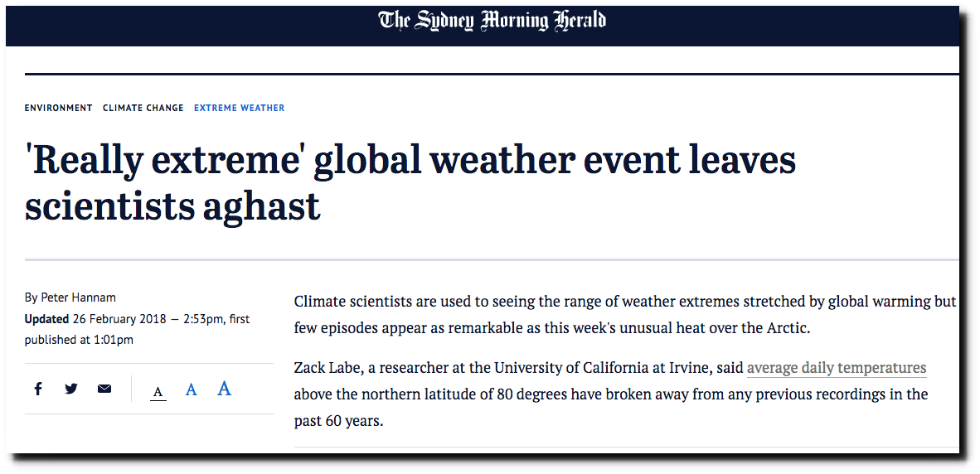Open author Peter Hannam's profile
Viewport: 980px width, 474px height.
click(x=79, y=297)
